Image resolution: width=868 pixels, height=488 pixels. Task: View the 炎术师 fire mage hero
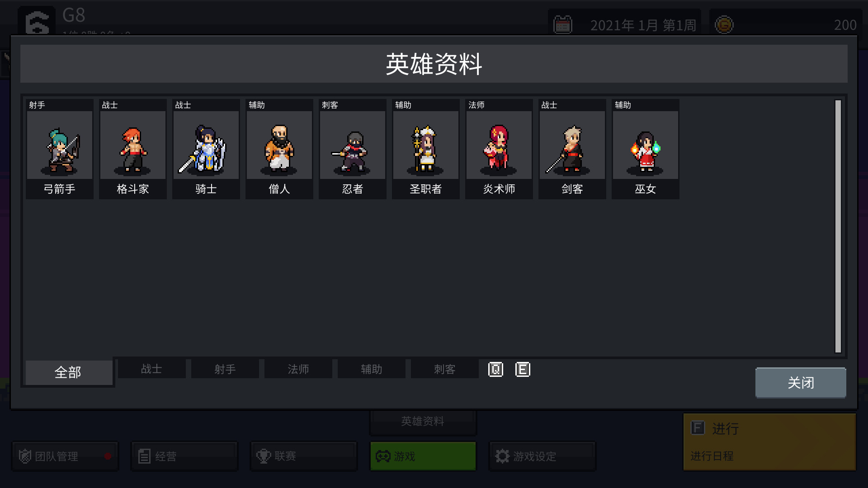[499, 149]
